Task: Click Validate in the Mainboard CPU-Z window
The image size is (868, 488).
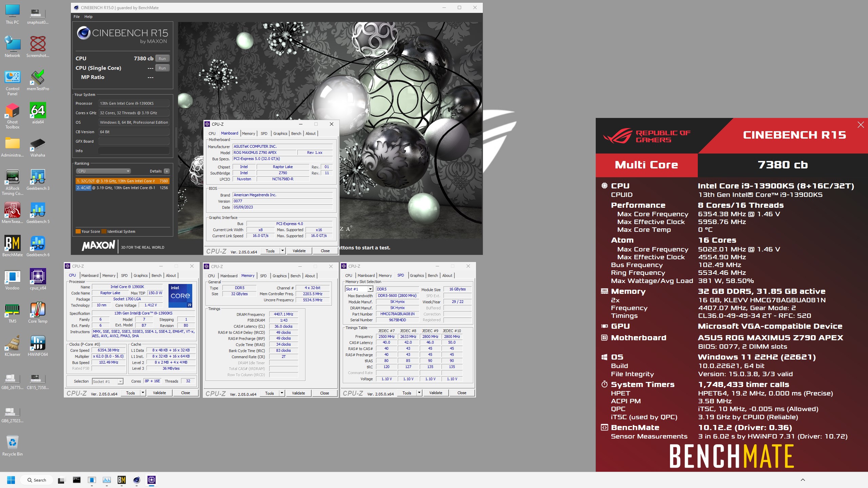Action: pos(299,251)
